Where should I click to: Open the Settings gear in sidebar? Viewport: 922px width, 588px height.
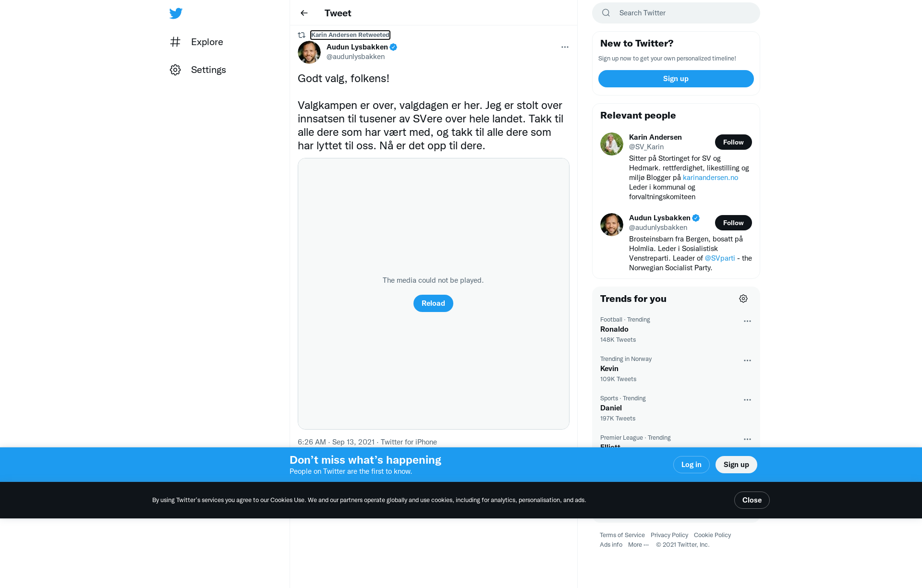[x=175, y=70]
